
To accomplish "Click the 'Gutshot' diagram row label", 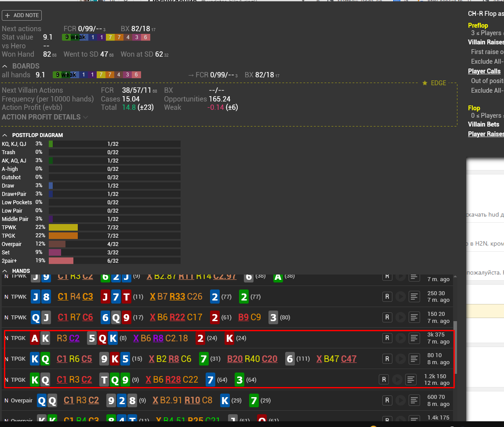I will coord(11,177).
